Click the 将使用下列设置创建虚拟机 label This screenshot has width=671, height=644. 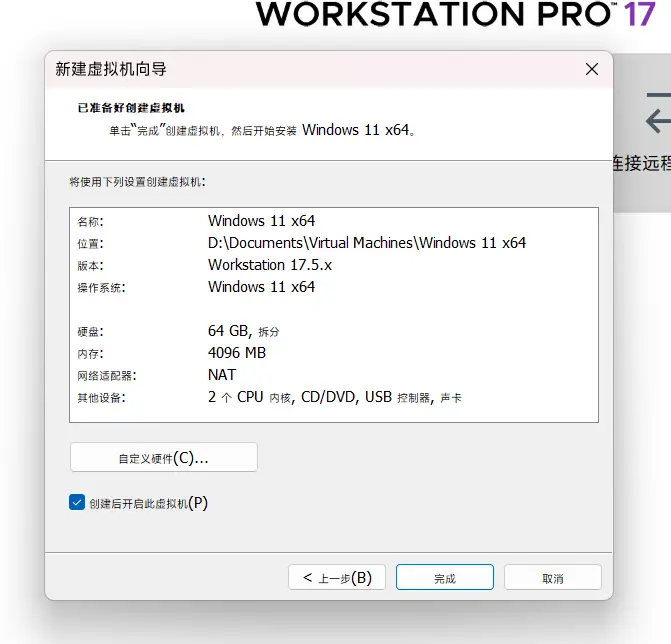click(137, 182)
